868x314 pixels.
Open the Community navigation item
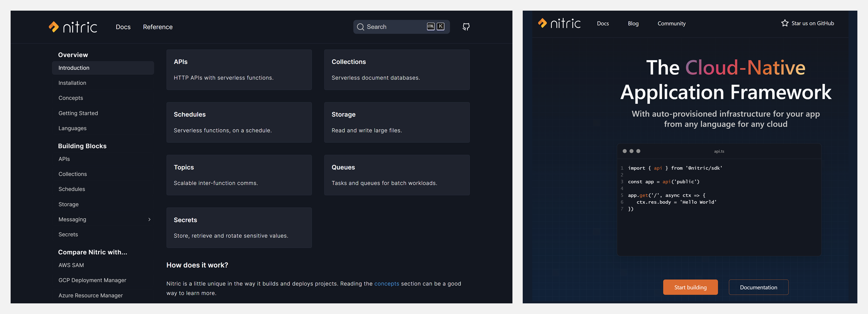pyautogui.click(x=671, y=23)
